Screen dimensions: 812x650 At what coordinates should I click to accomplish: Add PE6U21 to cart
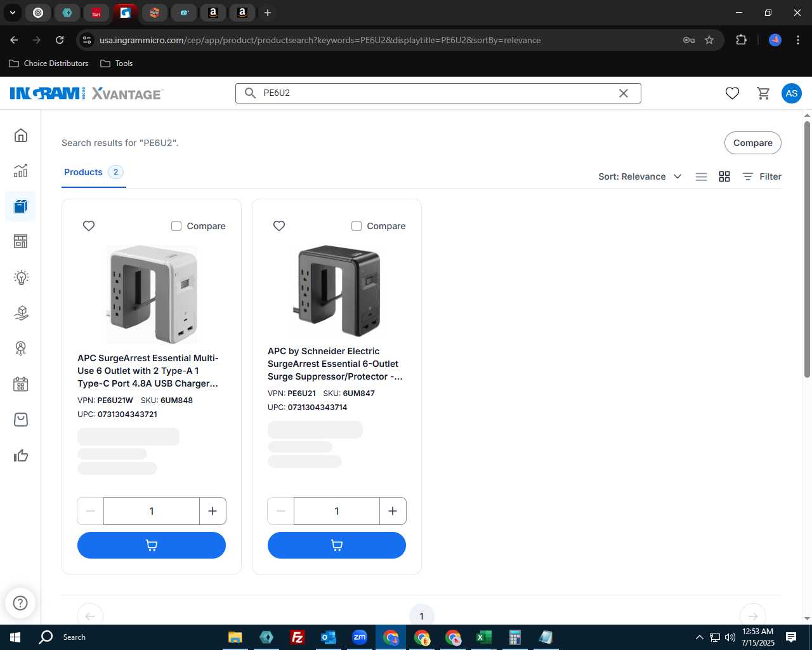coord(337,545)
